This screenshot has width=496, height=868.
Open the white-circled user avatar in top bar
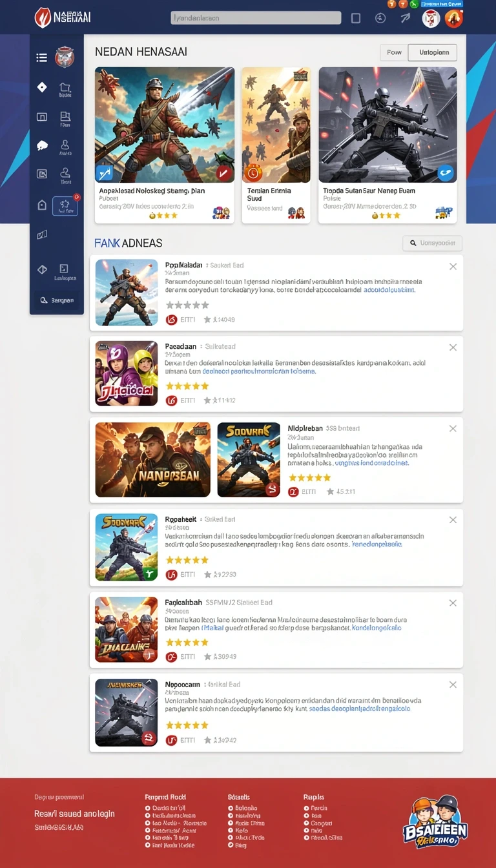(x=431, y=19)
